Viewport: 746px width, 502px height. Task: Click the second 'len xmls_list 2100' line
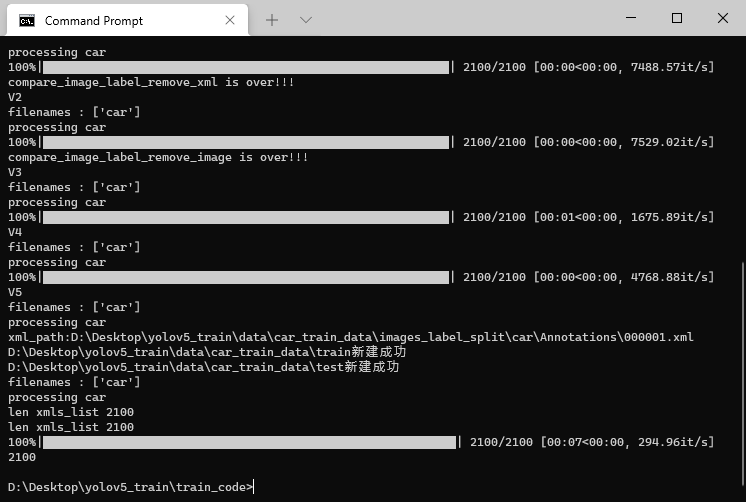[71, 427]
